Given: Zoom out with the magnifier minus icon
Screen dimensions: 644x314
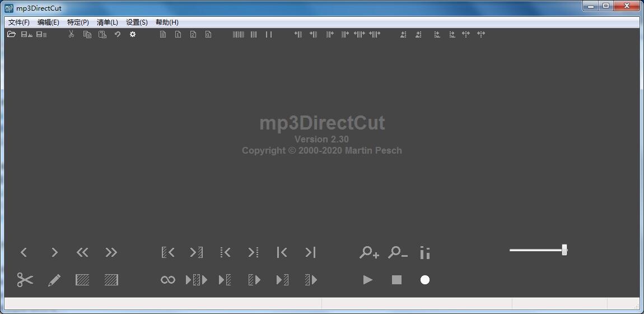Looking at the screenshot, I should pyautogui.click(x=398, y=253).
